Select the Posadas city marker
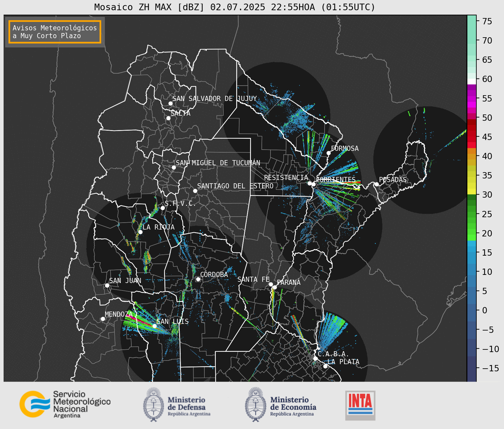The height and width of the screenshot is (429, 504). (x=377, y=184)
